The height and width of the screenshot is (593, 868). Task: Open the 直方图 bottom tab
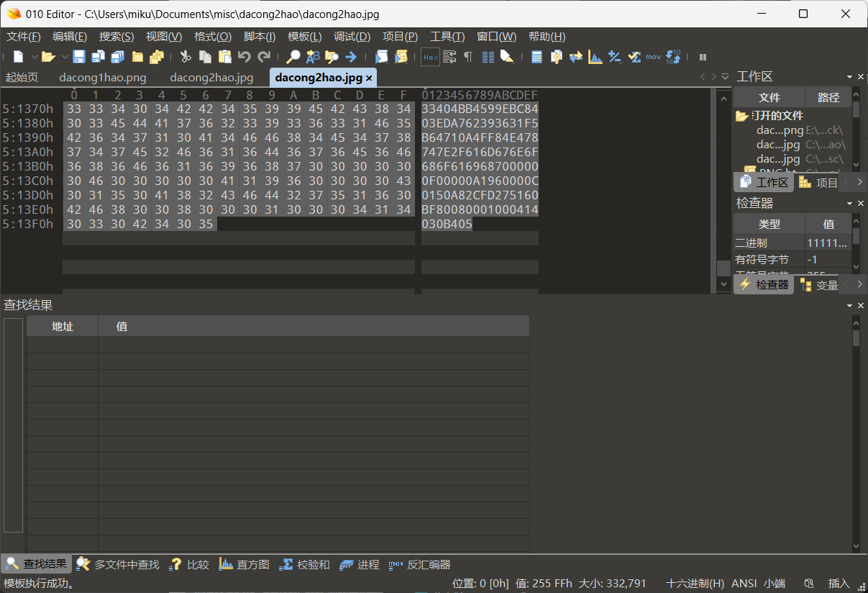coord(244,565)
